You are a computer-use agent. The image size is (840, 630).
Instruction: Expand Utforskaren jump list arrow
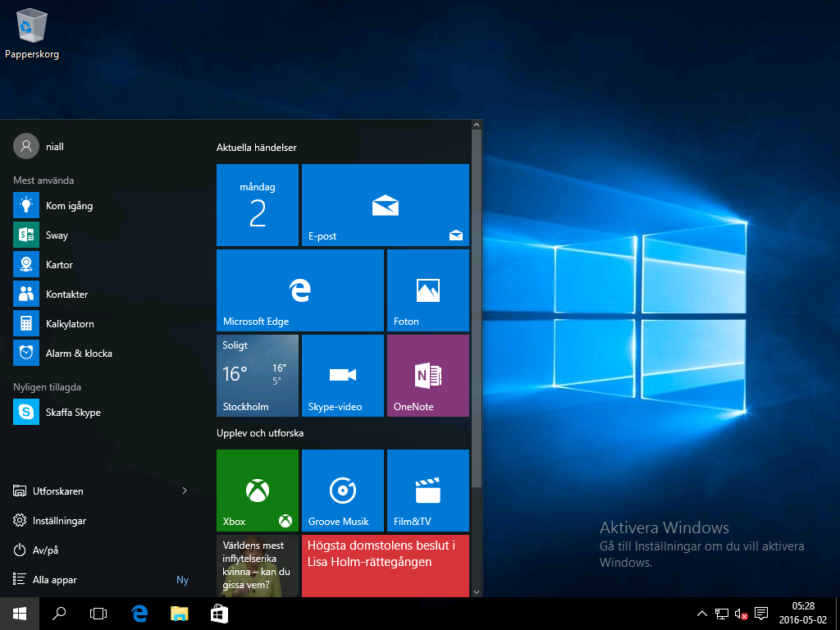[185, 491]
